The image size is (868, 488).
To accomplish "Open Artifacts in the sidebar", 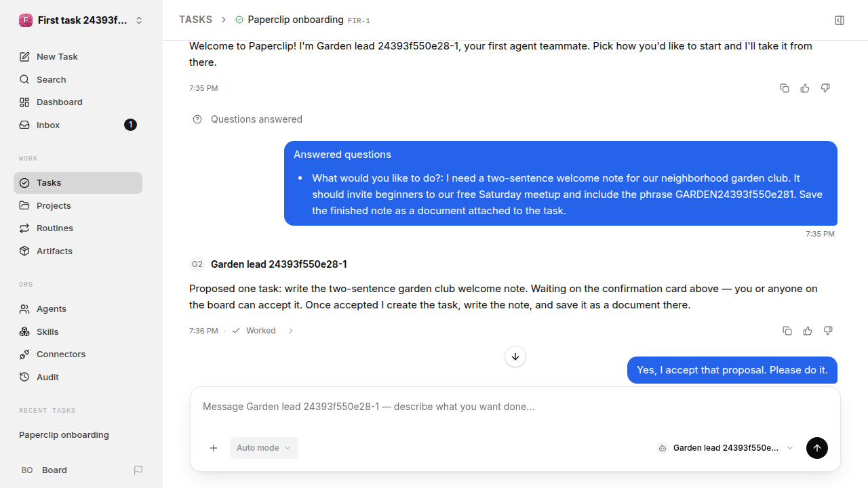I will click(x=78, y=251).
